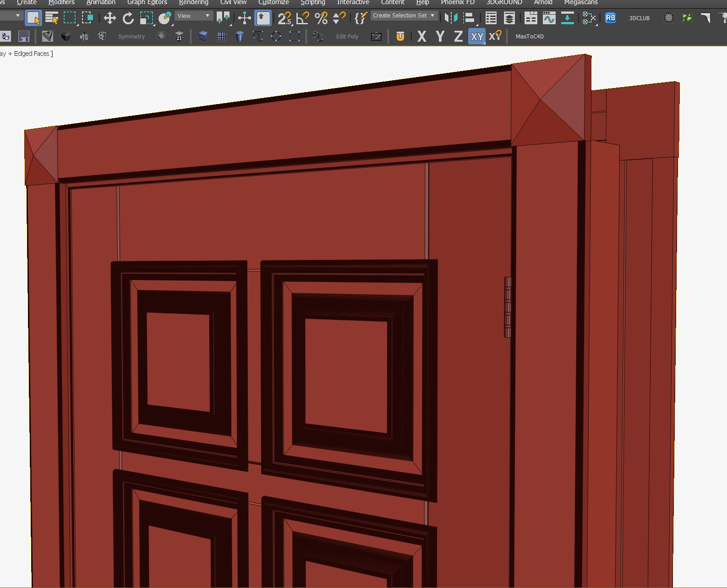Click the XY snaps-use-axis-constraints icon

495,36
